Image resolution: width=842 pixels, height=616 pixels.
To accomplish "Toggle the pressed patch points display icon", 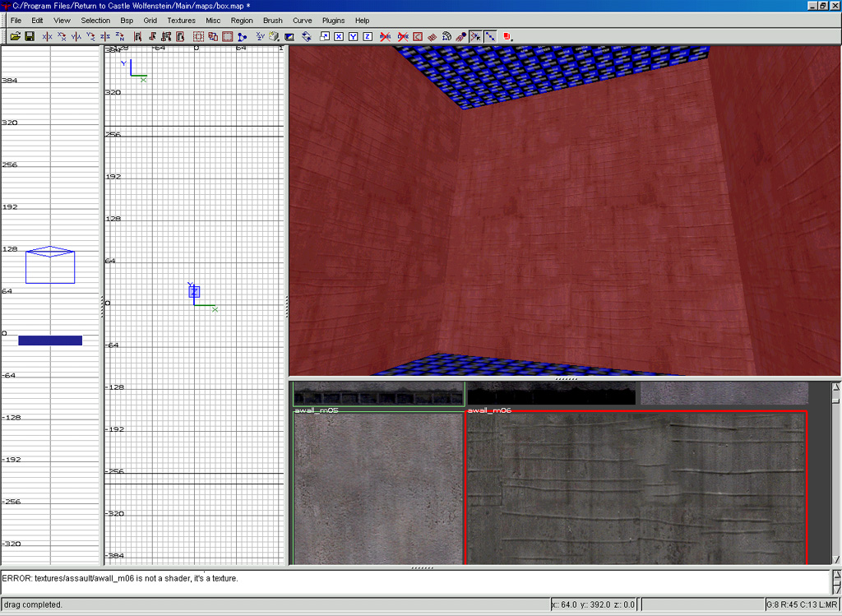I will [x=490, y=36].
